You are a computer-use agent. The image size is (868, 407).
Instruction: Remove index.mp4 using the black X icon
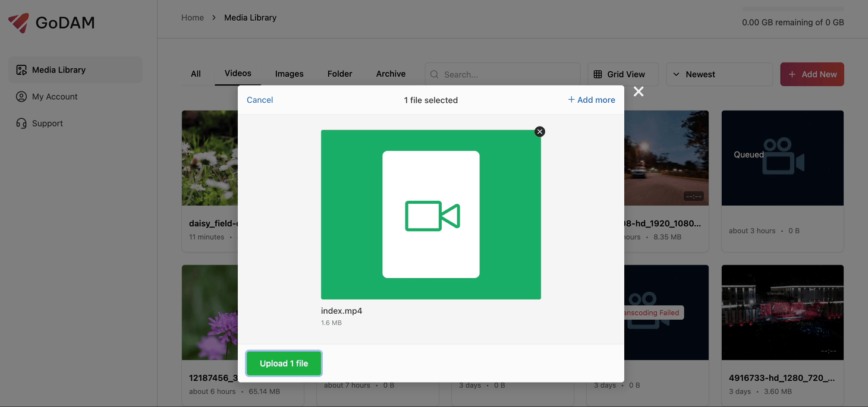point(539,132)
